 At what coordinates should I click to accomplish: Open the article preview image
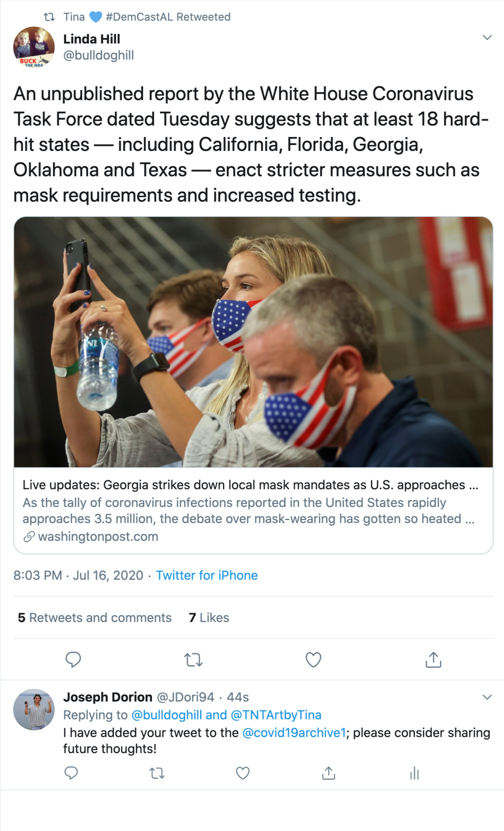(253, 342)
